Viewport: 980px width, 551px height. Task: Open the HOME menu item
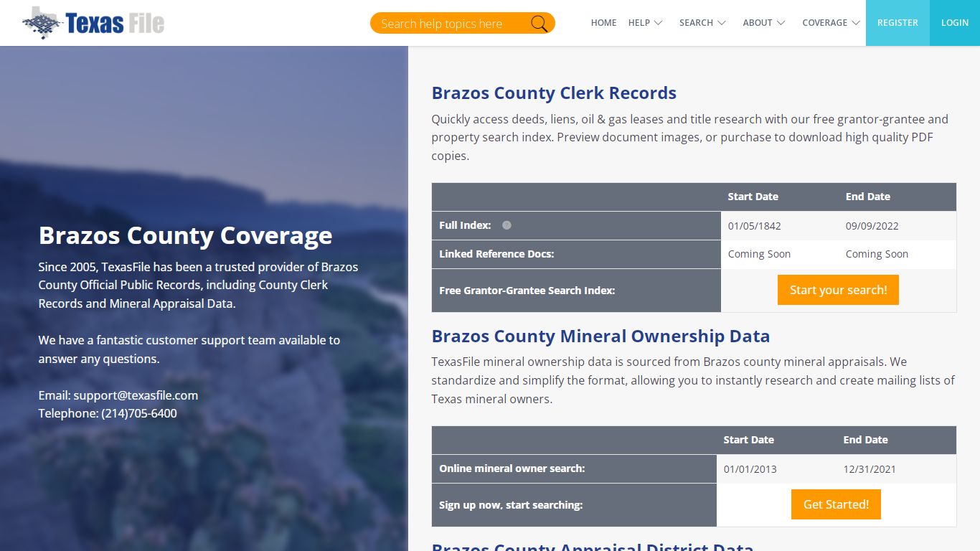coord(603,23)
